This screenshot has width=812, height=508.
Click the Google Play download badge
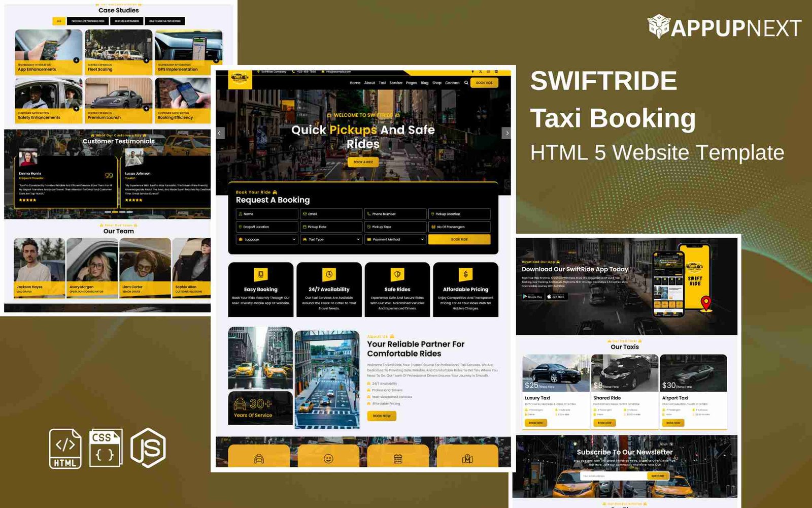coord(532,296)
